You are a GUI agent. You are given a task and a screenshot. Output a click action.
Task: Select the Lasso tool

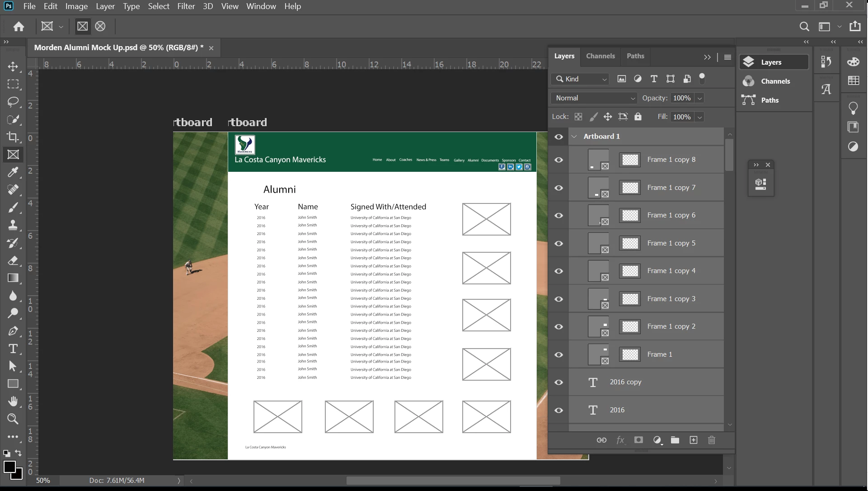click(13, 101)
